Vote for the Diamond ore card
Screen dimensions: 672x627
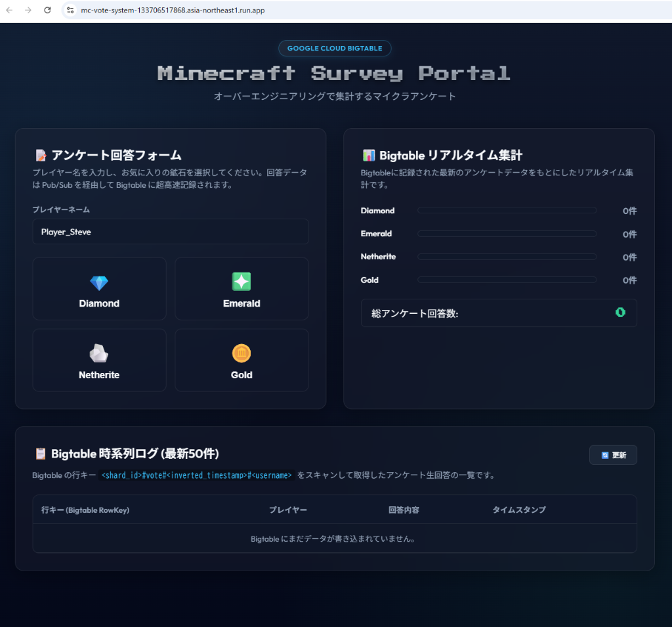tap(100, 289)
